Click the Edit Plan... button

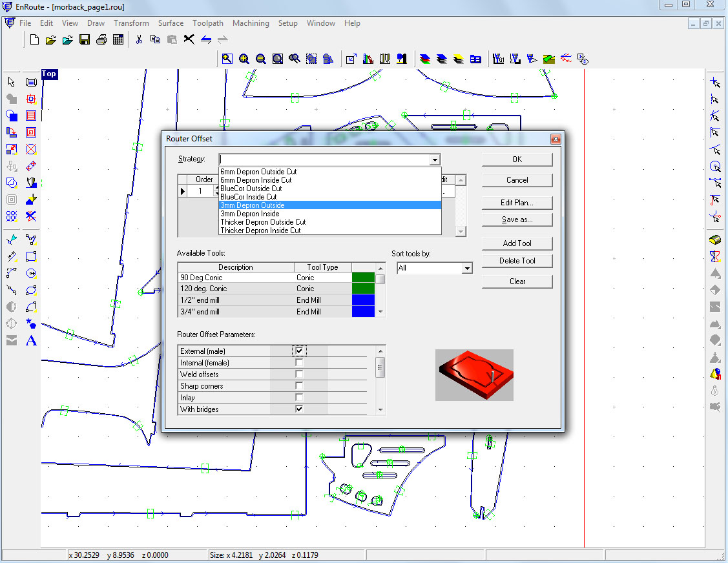point(517,203)
